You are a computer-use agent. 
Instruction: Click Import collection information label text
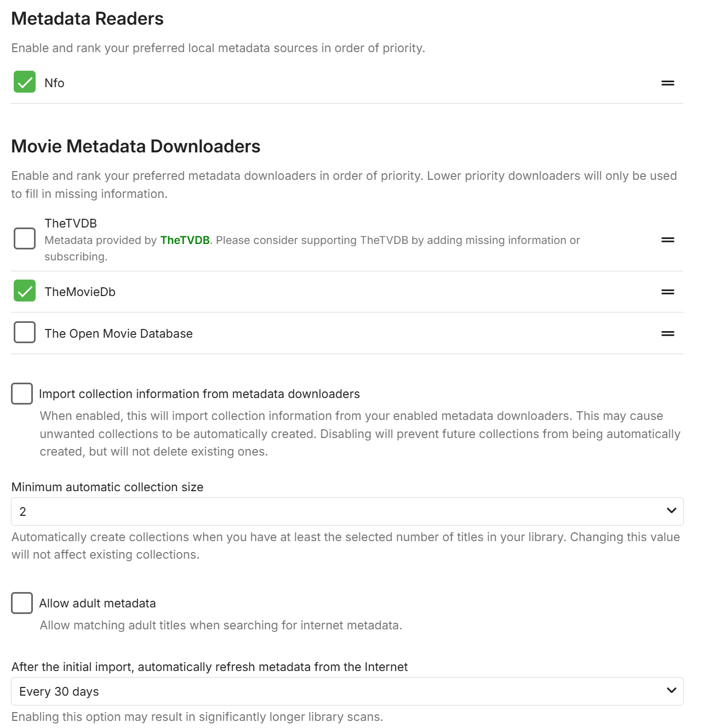tap(199, 394)
